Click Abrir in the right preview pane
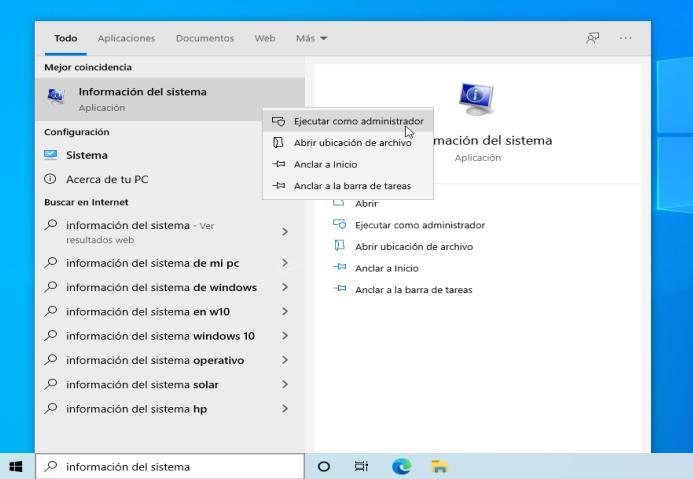693x479 pixels. [366, 204]
